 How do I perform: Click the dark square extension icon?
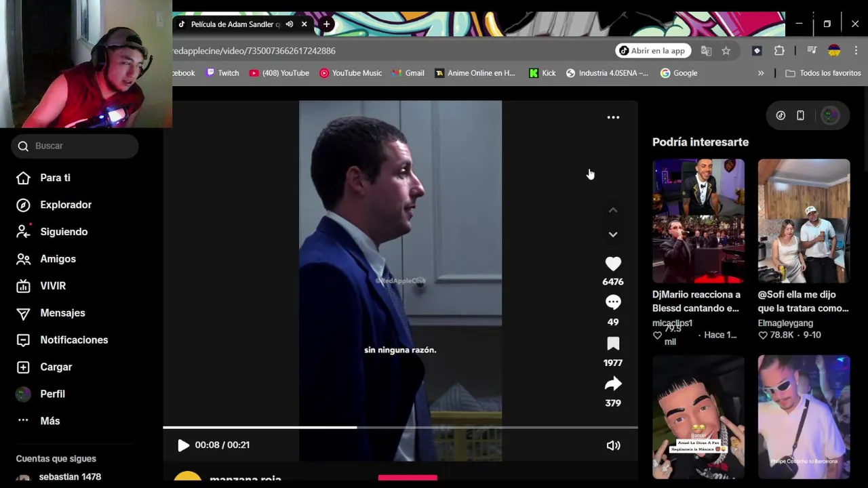[757, 51]
